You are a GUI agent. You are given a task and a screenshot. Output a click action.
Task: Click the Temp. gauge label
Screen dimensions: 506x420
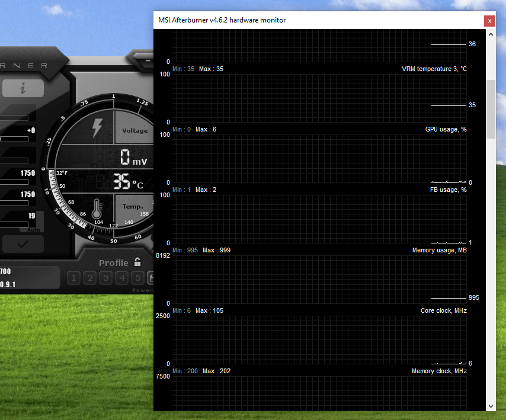tap(133, 207)
